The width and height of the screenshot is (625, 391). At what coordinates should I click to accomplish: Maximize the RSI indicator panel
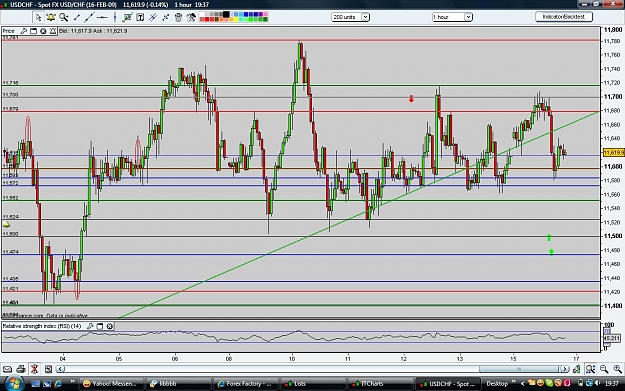(x=100, y=326)
